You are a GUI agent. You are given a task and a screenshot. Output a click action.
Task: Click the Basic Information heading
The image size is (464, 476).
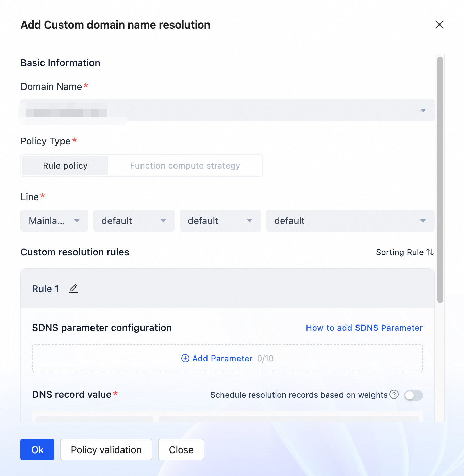(x=61, y=63)
